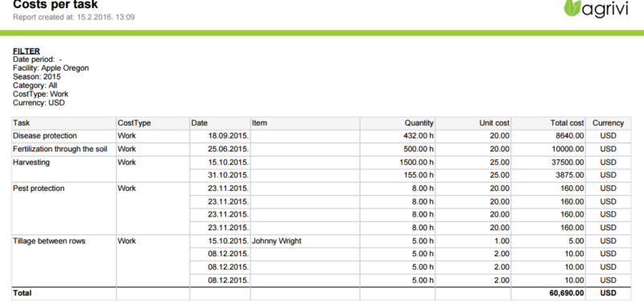Image resolution: width=644 pixels, height=306 pixels.
Task: Click the underlined FILTER heading
Action: [x=27, y=52]
